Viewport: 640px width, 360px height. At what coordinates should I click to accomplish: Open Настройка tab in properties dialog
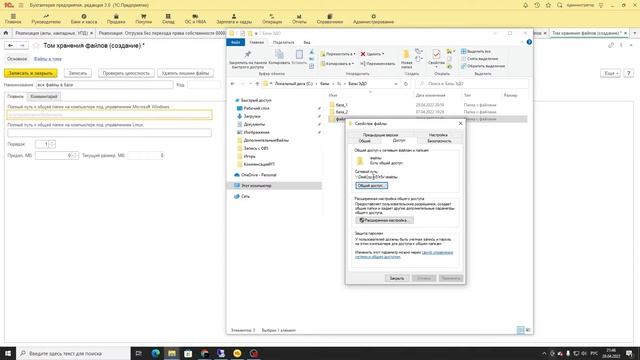click(438, 134)
